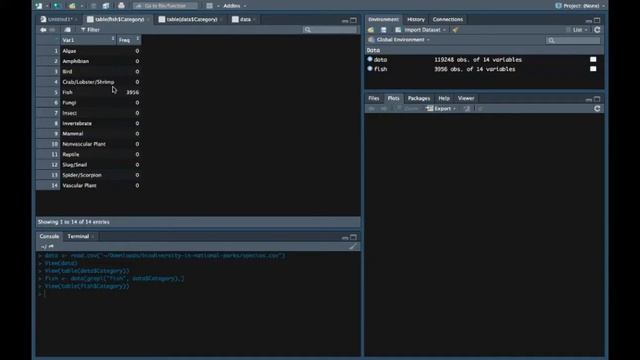This screenshot has height=360, width=640.
Task: Expand the fish object blue circle
Action: (x=370, y=69)
